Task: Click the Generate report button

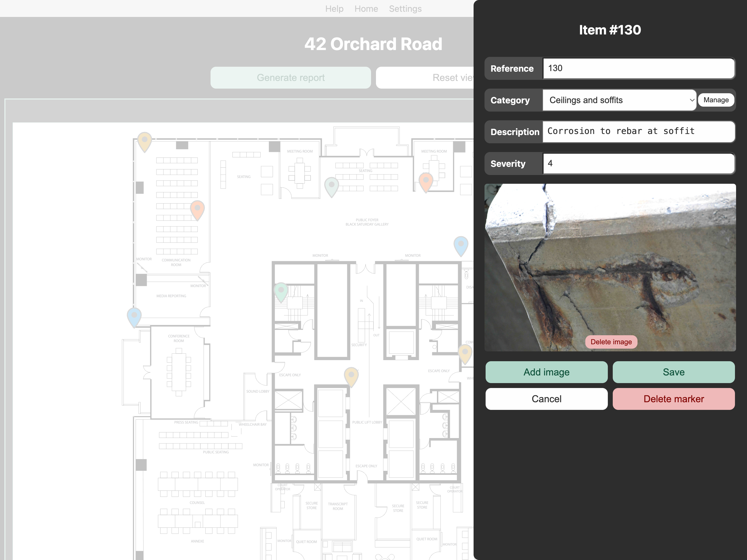Action: 291,78
